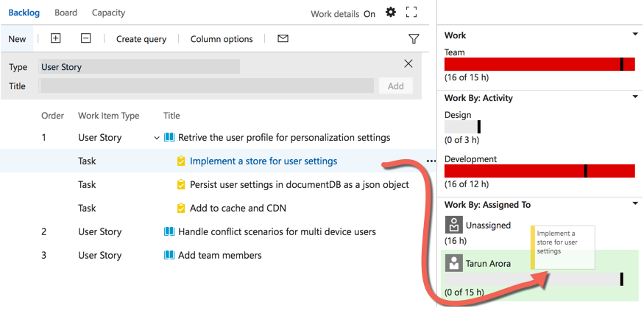Switch to the Board tab
The width and height of the screenshot is (644, 311).
coord(66,13)
